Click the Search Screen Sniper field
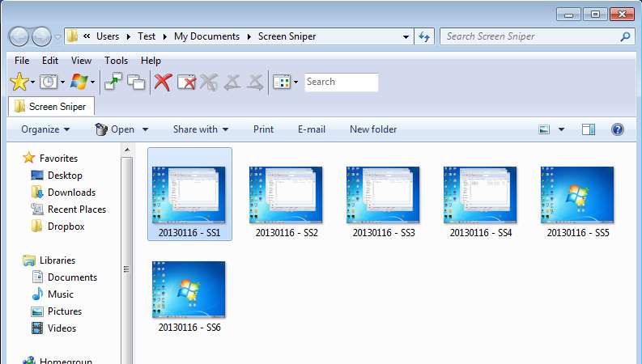This screenshot has height=364, width=642. (538, 37)
